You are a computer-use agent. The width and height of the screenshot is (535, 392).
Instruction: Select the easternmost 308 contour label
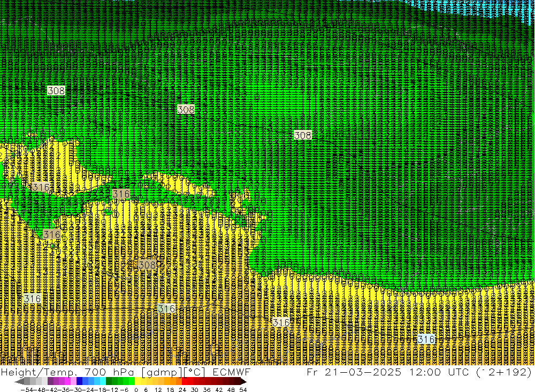coord(303,135)
